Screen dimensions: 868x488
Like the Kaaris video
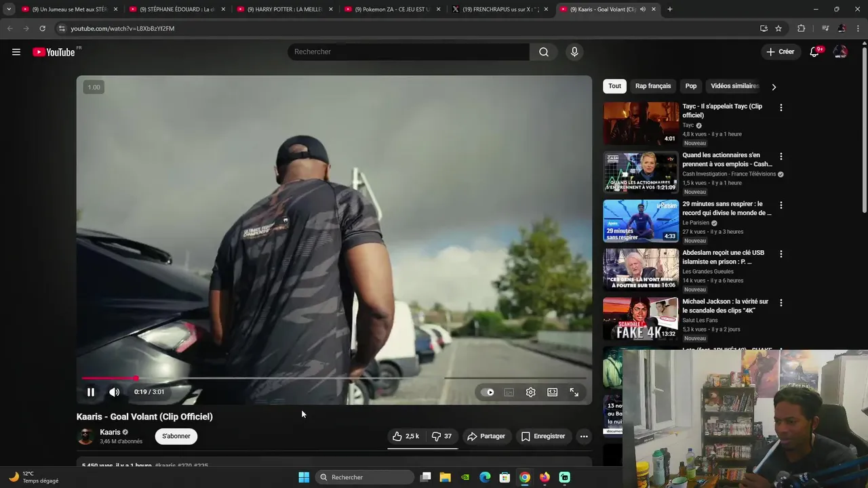coord(406,436)
